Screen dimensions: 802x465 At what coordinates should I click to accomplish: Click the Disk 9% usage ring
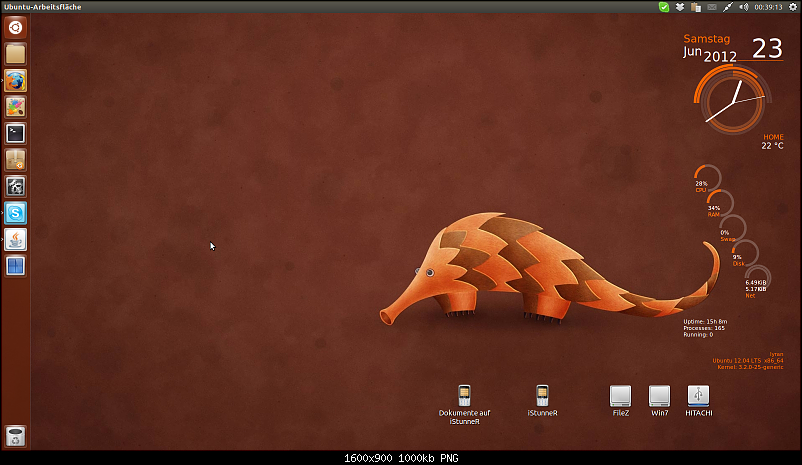745,253
